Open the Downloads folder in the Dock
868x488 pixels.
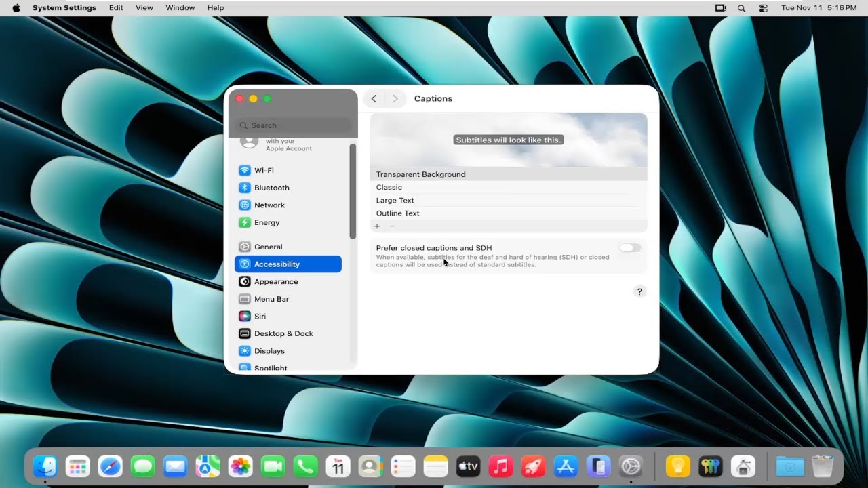coord(790,466)
